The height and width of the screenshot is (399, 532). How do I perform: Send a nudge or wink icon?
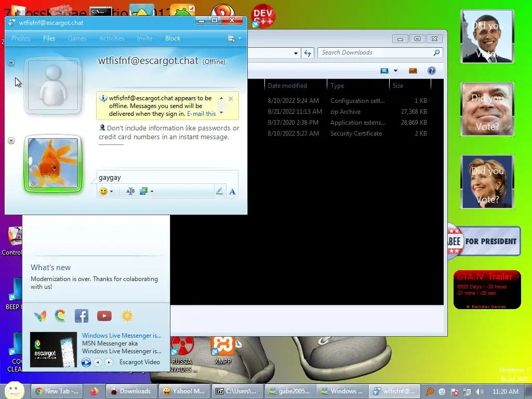tap(130, 191)
